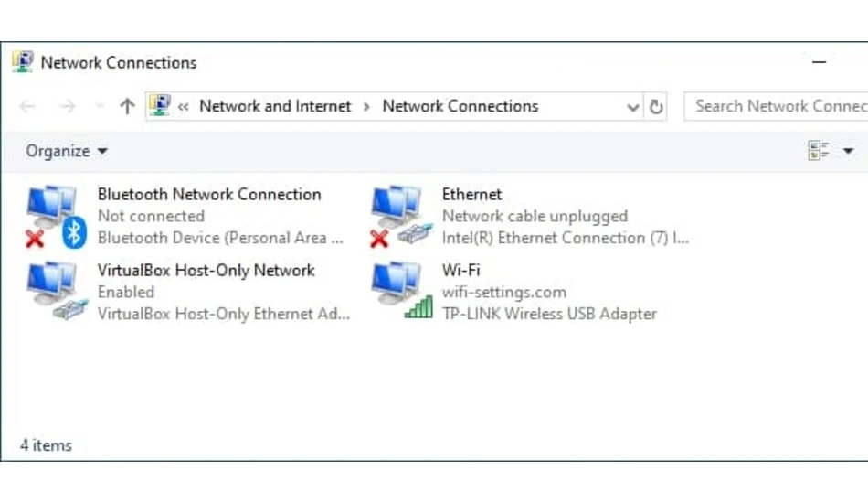This screenshot has width=868, height=503.
Task: Click the Wi-Fi connection name label
Action: coord(461,271)
